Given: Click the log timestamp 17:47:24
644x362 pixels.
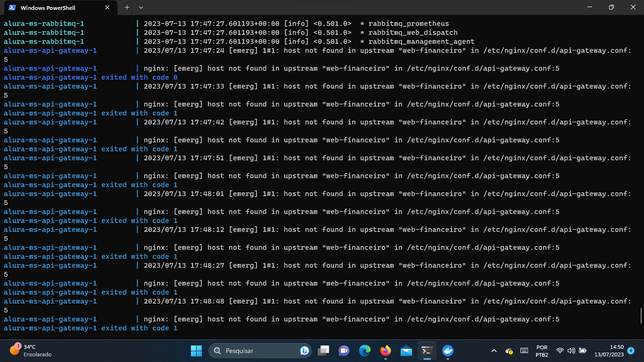Looking at the screenshot, I should 207,50.
